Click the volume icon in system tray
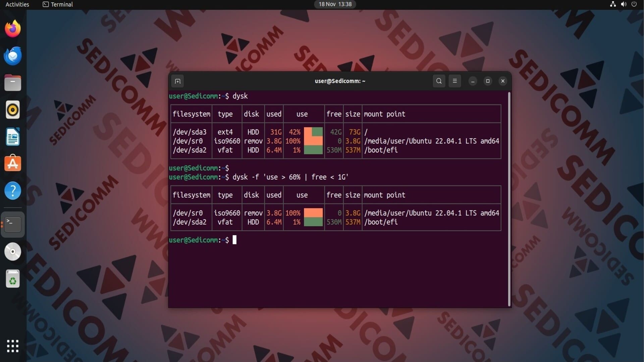 click(624, 4)
